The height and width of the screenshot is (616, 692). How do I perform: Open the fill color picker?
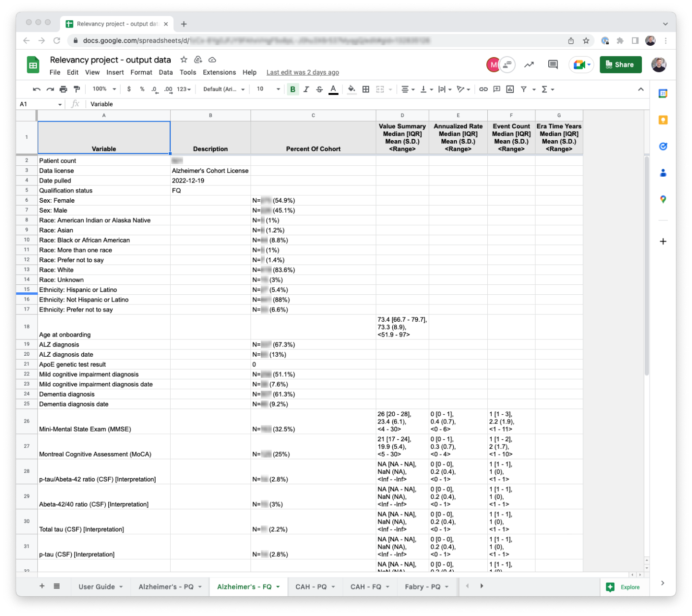pos(351,89)
